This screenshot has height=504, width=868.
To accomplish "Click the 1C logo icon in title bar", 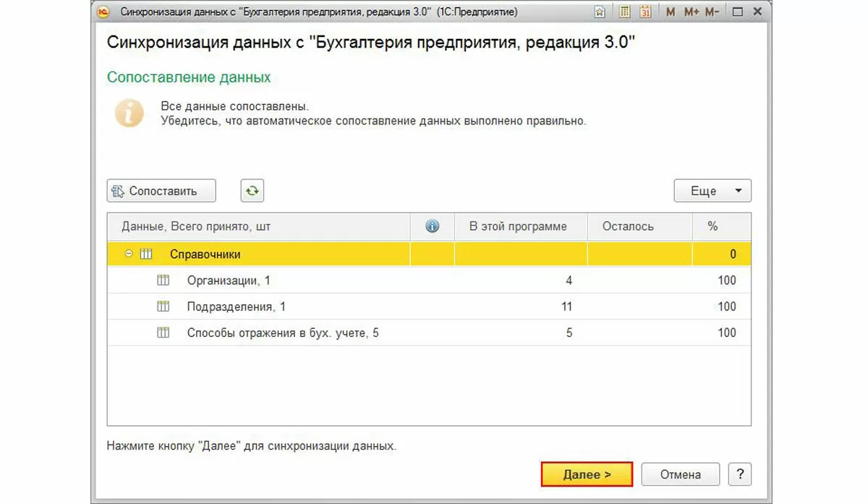I will 104,12.
